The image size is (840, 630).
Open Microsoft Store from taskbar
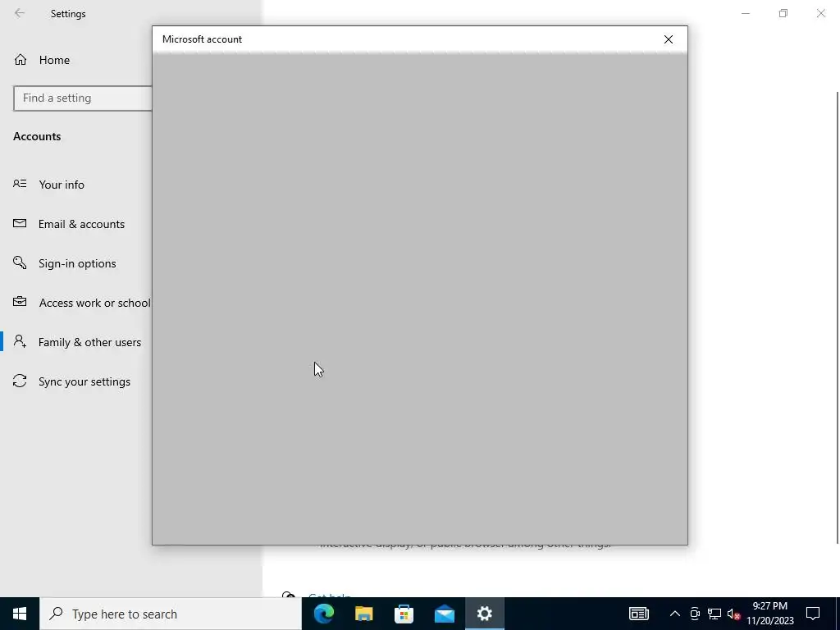pyautogui.click(x=404, y=614)
